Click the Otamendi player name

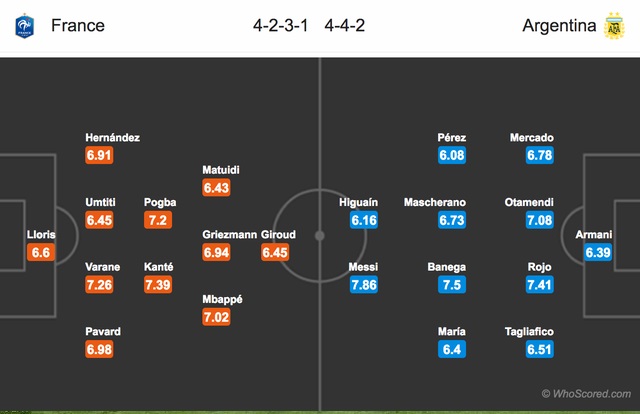(x=529, y=202)
